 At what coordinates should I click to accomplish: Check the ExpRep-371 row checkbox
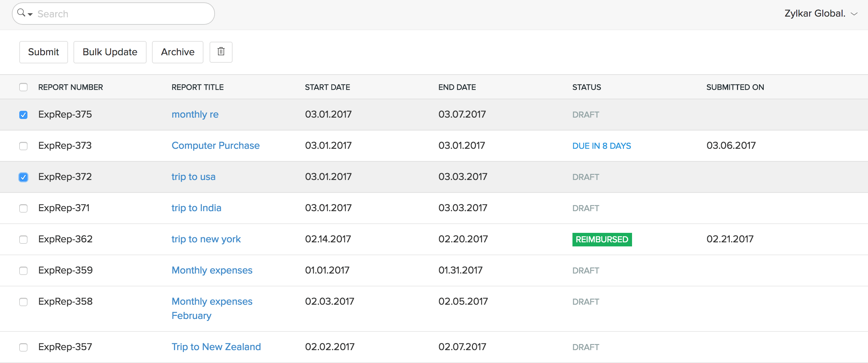pyautogui.click(x=23, y=208)
